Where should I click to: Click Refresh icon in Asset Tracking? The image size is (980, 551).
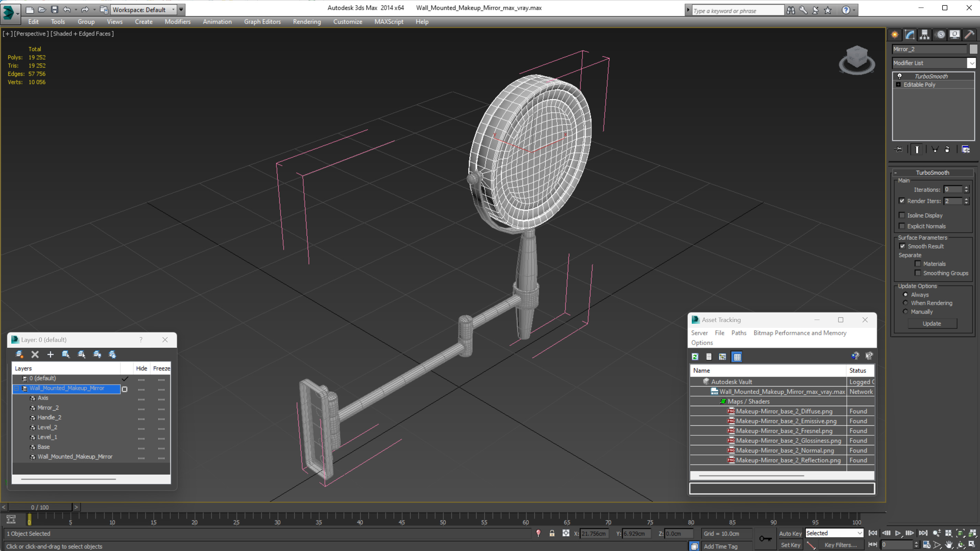point(695,357)
